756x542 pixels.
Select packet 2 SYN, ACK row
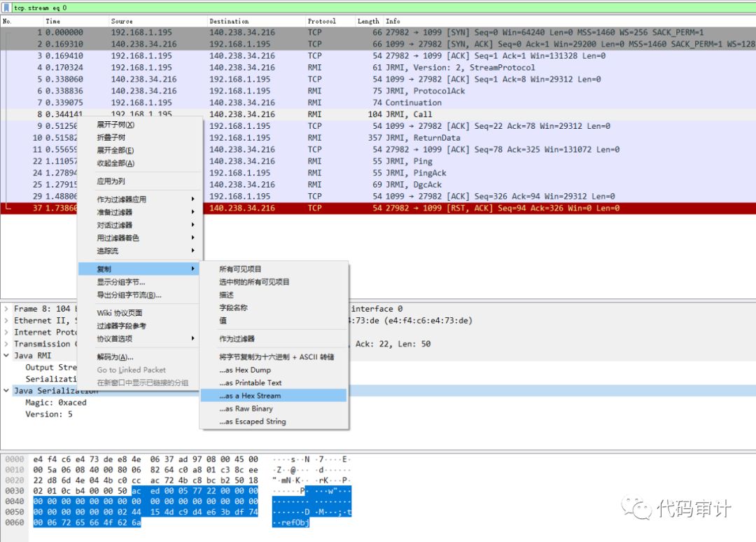pos(378,44)
